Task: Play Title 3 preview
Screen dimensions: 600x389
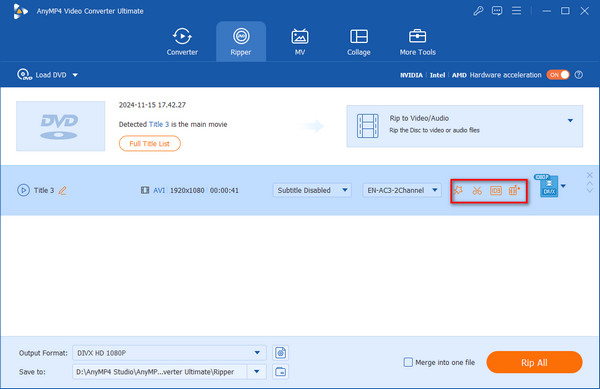Action: tap(23, 190)
